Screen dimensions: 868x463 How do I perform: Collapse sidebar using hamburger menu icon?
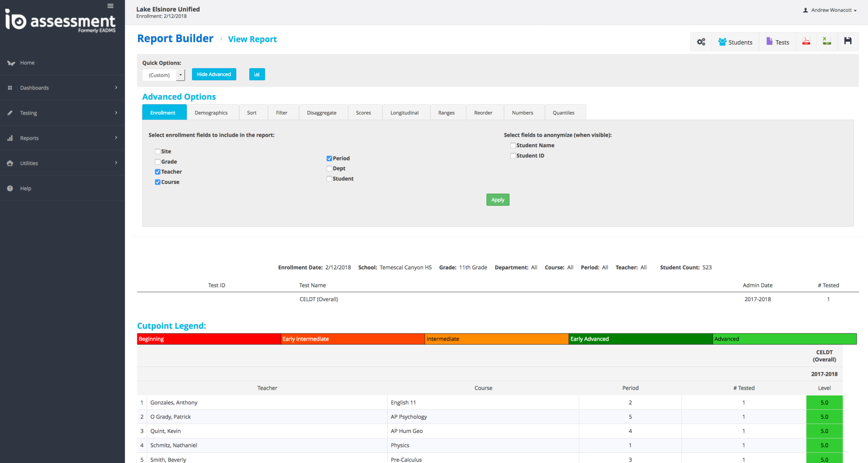[110, 6]
